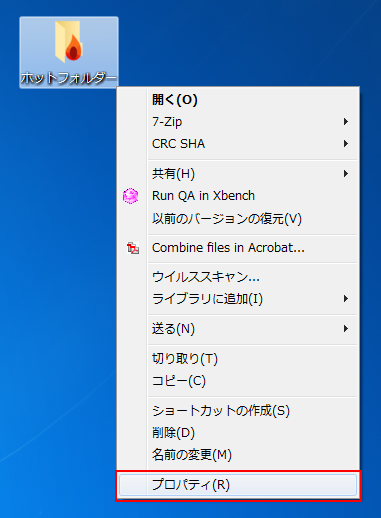Click the Acrobat icon beside Combine files
The image size is (381, 518).
[133, 248]
